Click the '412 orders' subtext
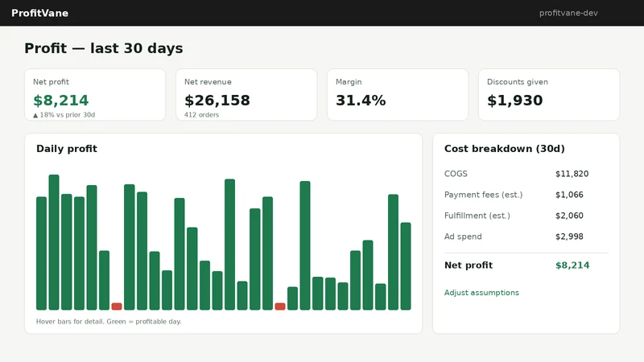The width and height of the screenshot is (644, 362). 202,115
